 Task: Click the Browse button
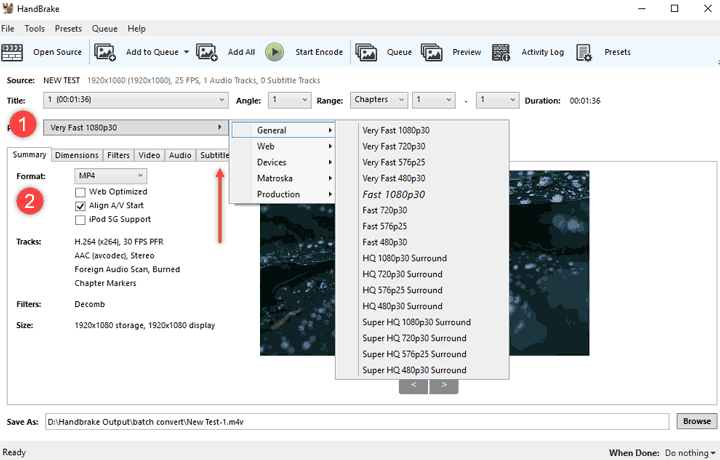[x=697, y=421]
